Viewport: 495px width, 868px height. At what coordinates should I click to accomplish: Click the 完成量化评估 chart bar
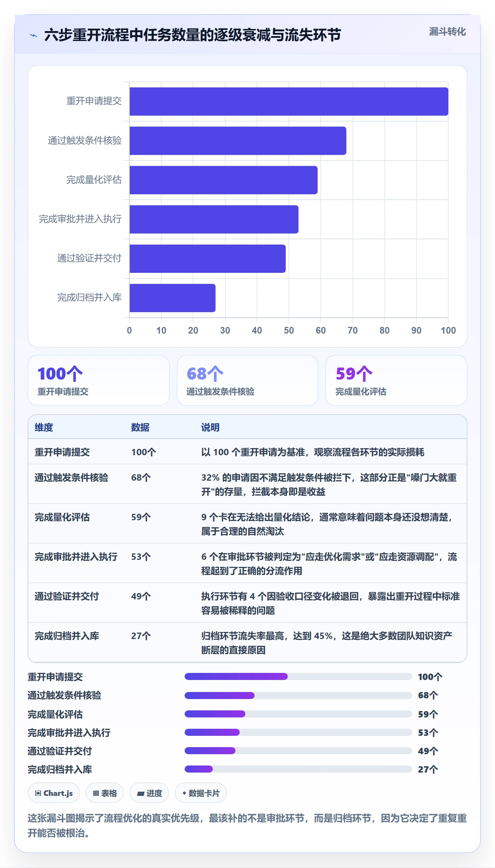223,180
